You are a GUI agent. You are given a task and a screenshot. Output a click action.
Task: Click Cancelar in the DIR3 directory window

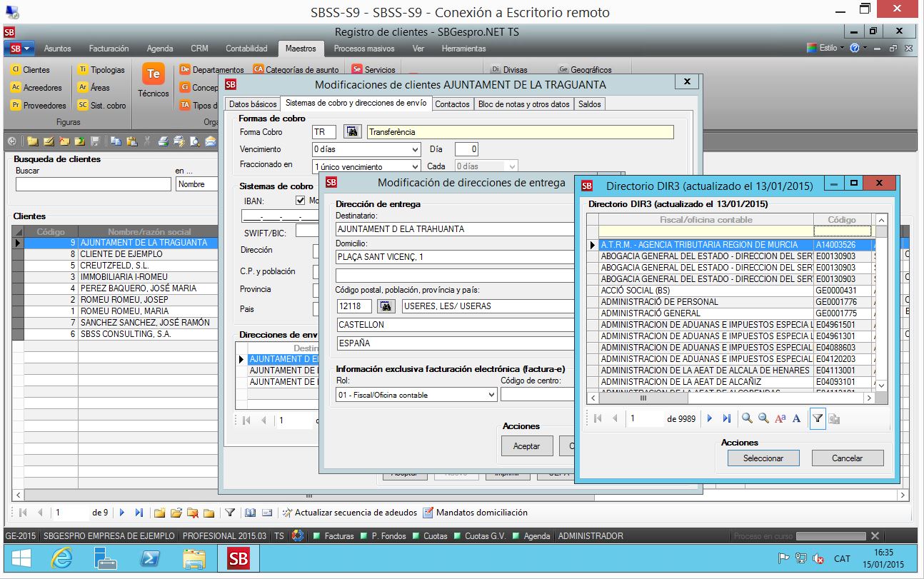click(x=847, y=458)
